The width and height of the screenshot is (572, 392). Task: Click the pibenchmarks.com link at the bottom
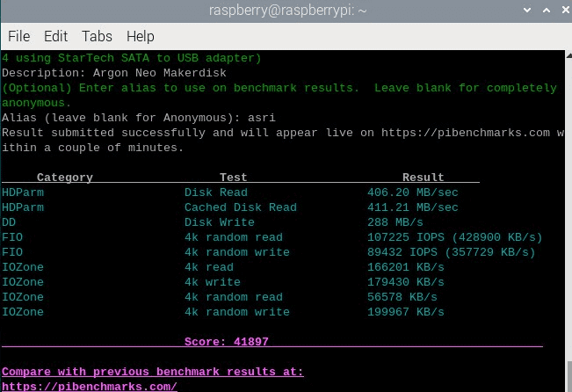(x=89, y=386)
